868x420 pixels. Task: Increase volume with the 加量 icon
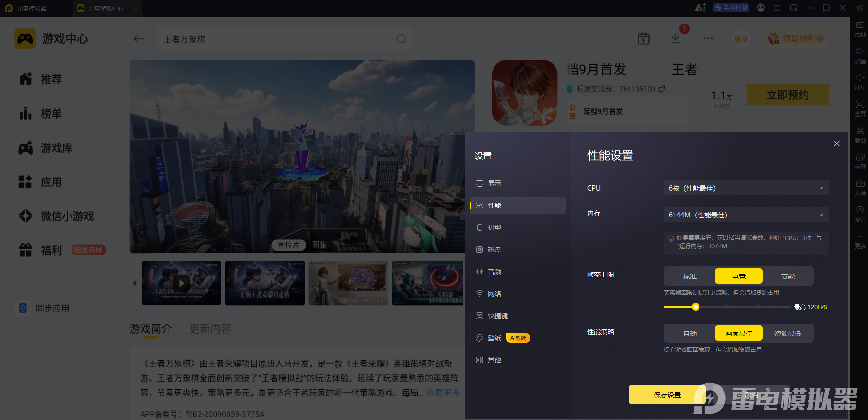point(860,55)
